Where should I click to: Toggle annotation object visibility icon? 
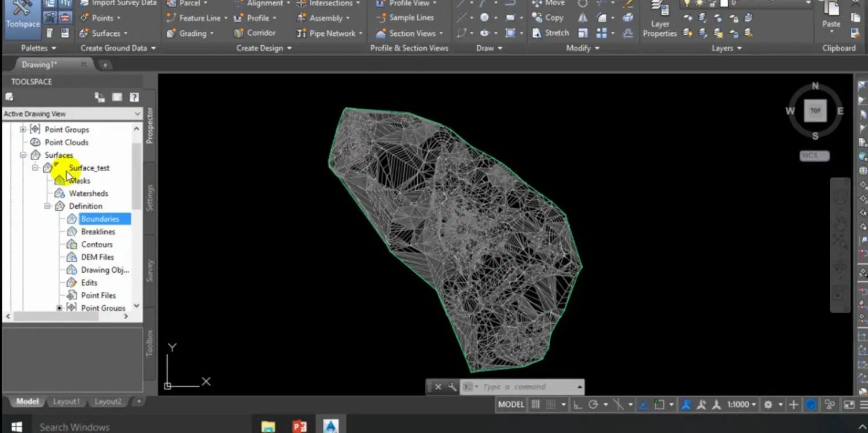(686, 405)
